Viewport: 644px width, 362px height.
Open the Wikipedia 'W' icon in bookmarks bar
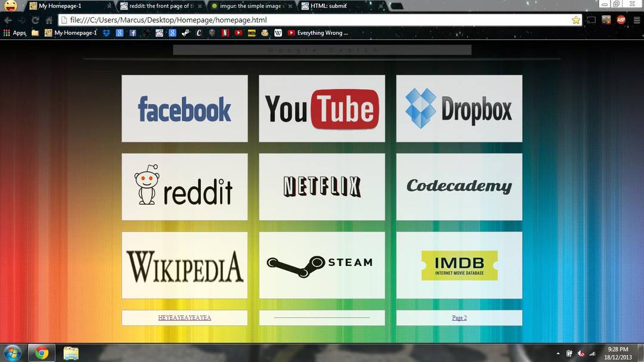(278, 33)
